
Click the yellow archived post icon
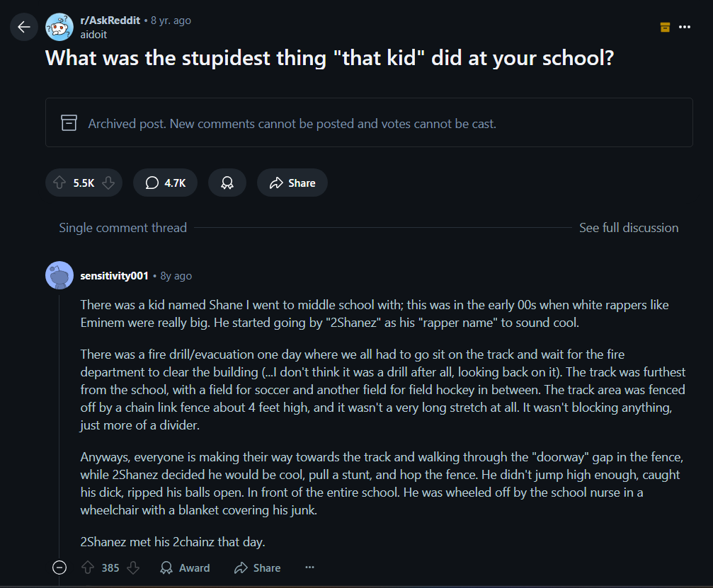(665, 28)
